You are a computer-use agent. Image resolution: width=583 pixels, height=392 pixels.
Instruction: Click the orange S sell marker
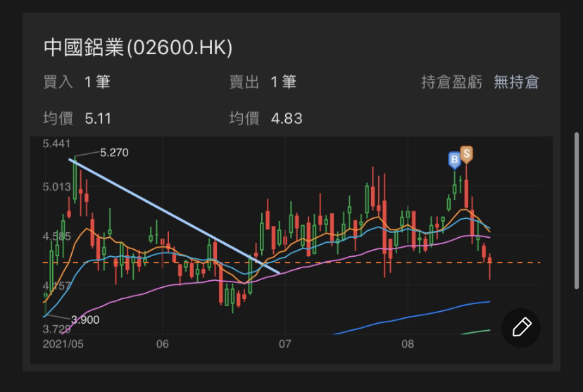466,154
